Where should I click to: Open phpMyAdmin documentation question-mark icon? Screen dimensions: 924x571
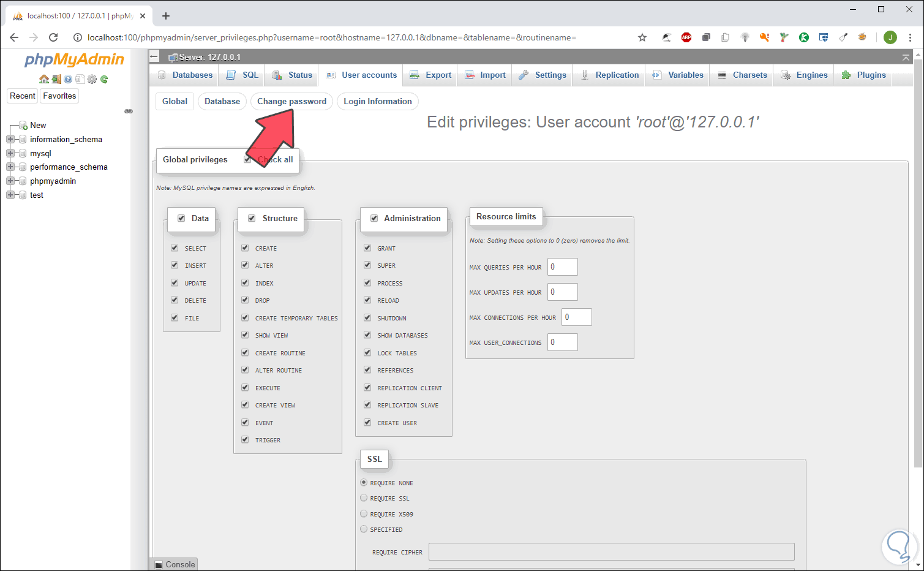[68, 79]
